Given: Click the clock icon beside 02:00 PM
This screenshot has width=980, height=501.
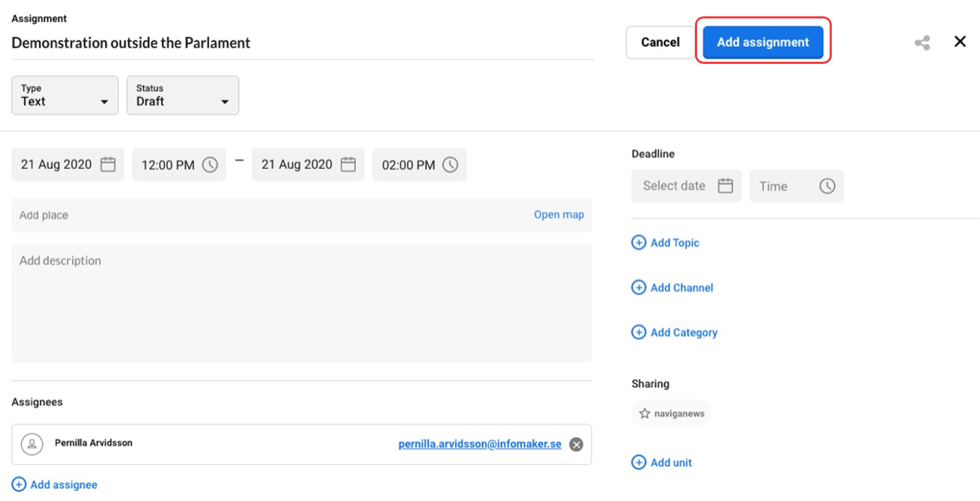Looking at the screenshot, I should click(x=450, y=165).
